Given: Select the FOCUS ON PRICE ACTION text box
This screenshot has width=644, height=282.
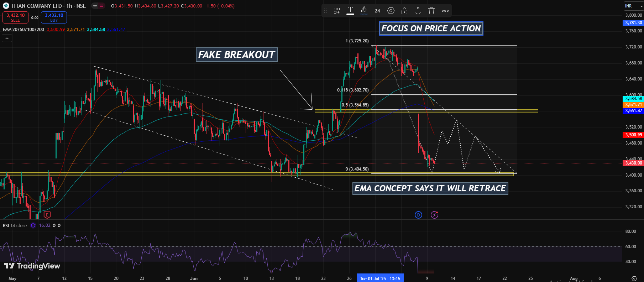Looking at the screenshot, I should (x=431, y=28).
